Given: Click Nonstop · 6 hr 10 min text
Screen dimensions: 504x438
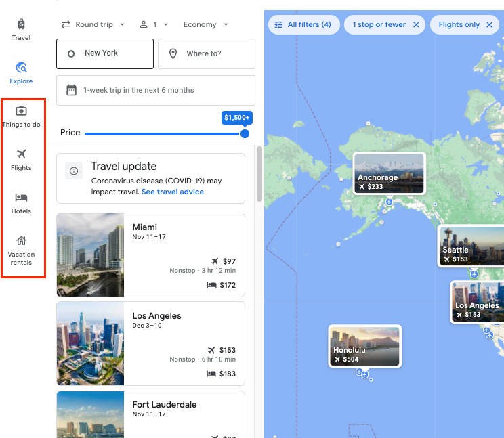Looking at the screenshot, I should pyautogui.click(x=203, y=359).
